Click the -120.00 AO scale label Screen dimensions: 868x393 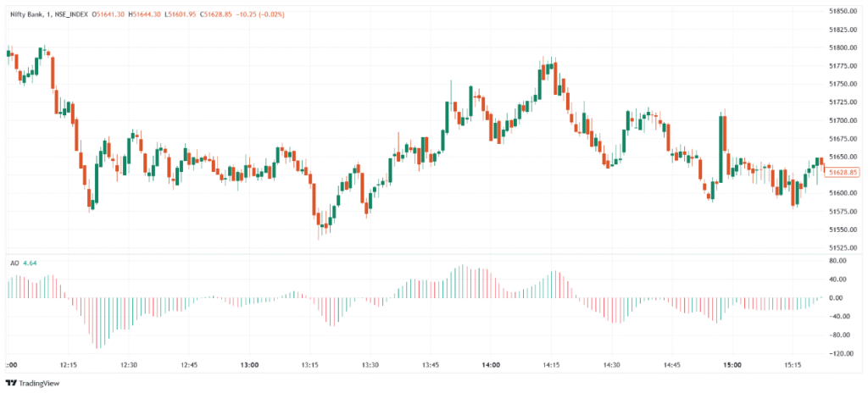click(x=841, y=354)
